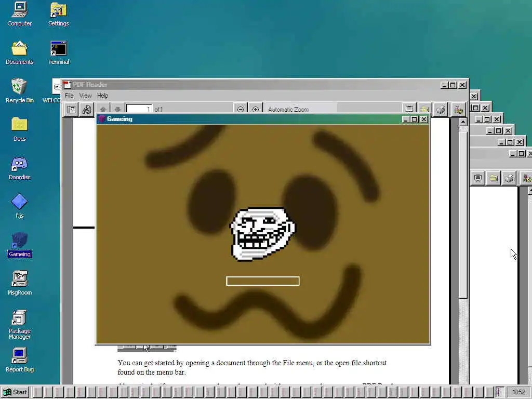Screen dimensions: 532x399
Task: Open MsgRoom desktop shortcut
Action: pyautogui.click(x=19, y=283)
